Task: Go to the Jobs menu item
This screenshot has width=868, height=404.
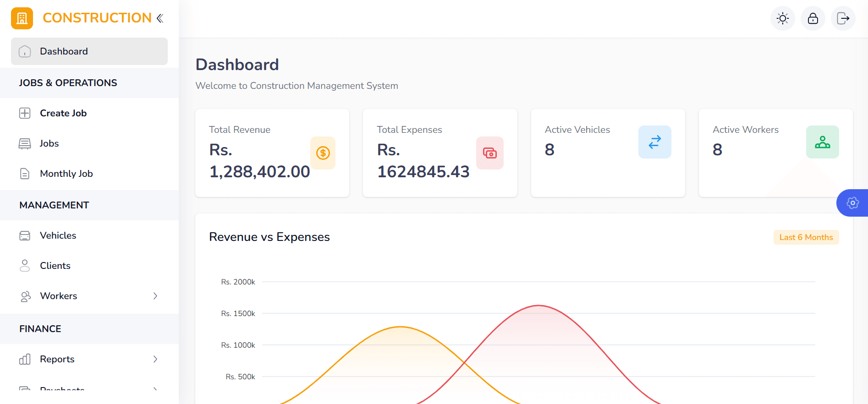Action: (89, 143)
